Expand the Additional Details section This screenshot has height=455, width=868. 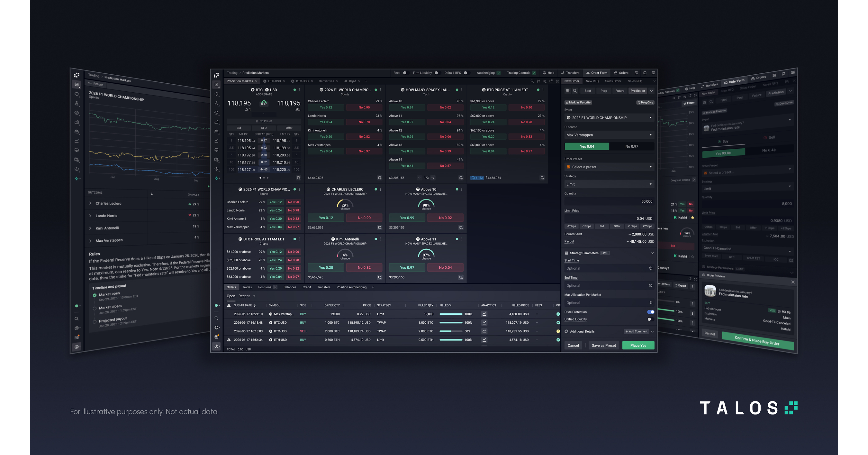pyautogui.click(x=652, y=331)
